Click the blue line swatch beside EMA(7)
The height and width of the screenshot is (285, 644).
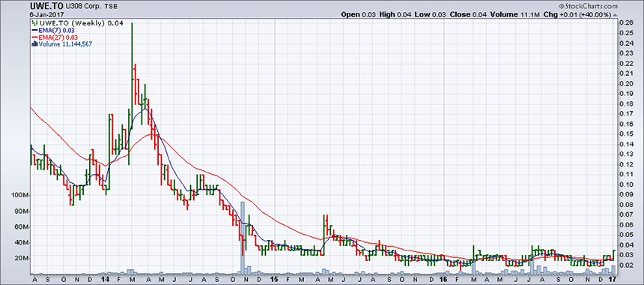pyautogui.click(x=35, y=31)
